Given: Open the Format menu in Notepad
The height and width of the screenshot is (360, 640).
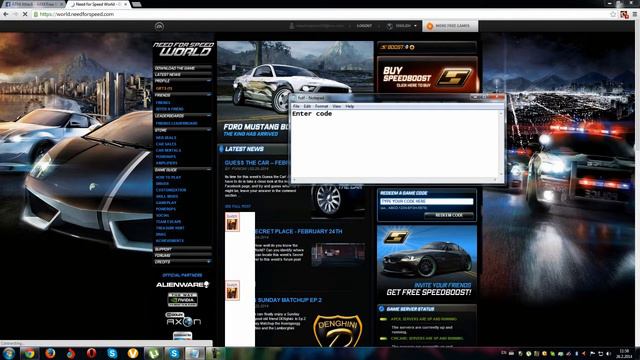Looking at the screenshot, I should coord(321,106).
